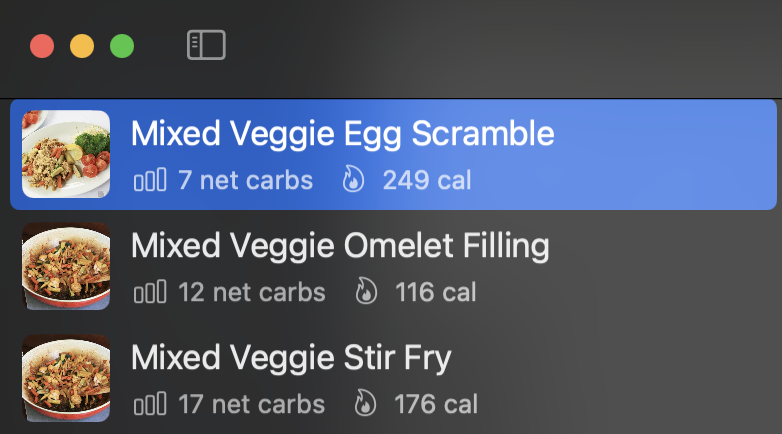Click the 17 net carbs label
Screen dimensions: 782x434
(x=251, y=404)
